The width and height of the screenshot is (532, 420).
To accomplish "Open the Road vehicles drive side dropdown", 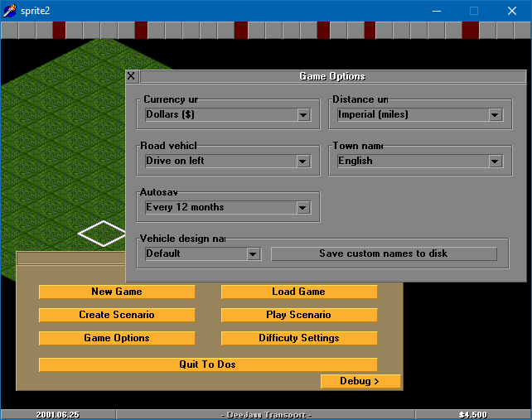I will click(303, 162).
